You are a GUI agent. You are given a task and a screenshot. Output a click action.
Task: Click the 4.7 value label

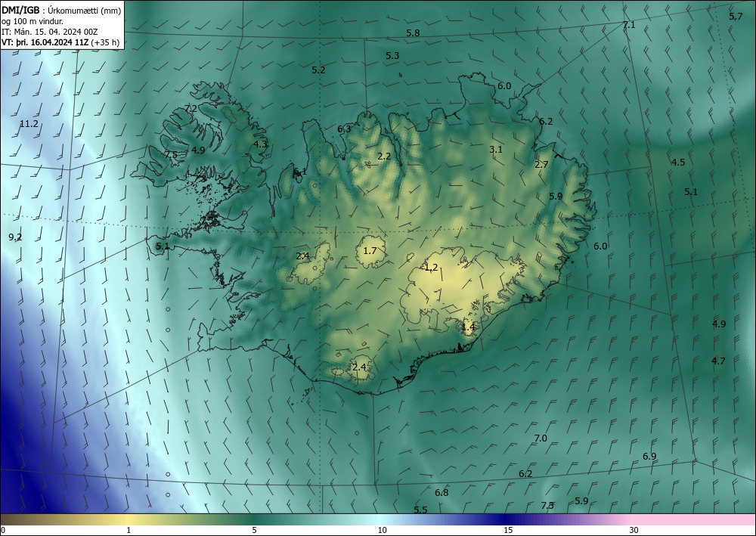[718, 361]
